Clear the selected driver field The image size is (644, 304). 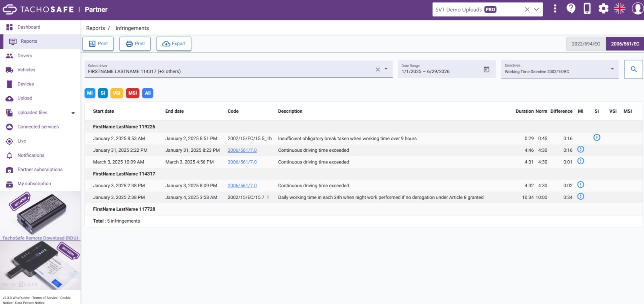click(378, 70)
